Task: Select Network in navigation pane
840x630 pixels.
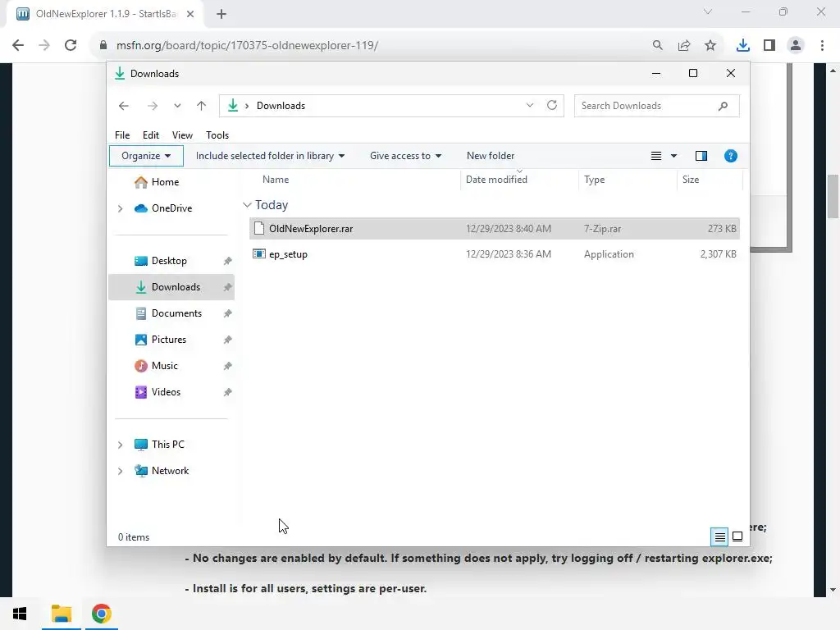Action: [170, 471]
